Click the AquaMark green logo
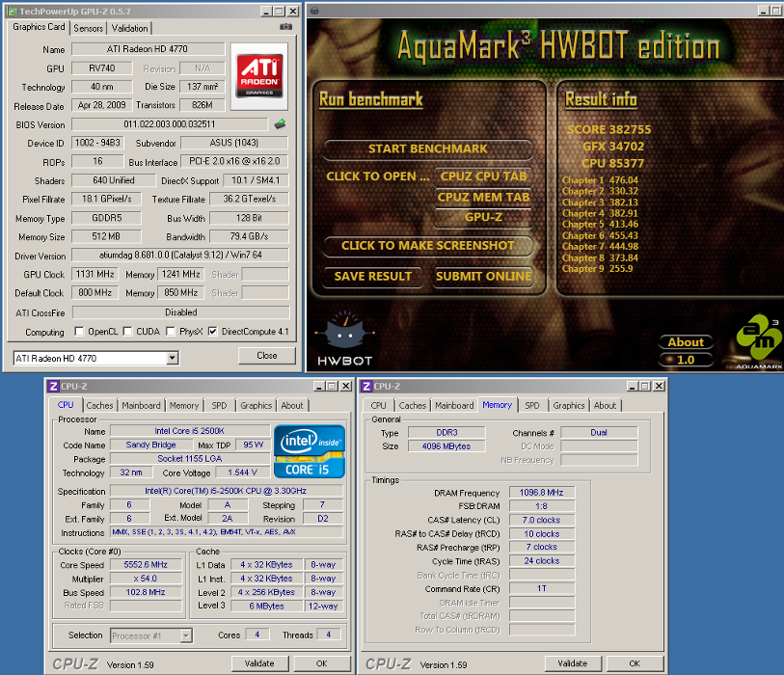This screenshot has height=675, width=784. [x=759, y=340]
